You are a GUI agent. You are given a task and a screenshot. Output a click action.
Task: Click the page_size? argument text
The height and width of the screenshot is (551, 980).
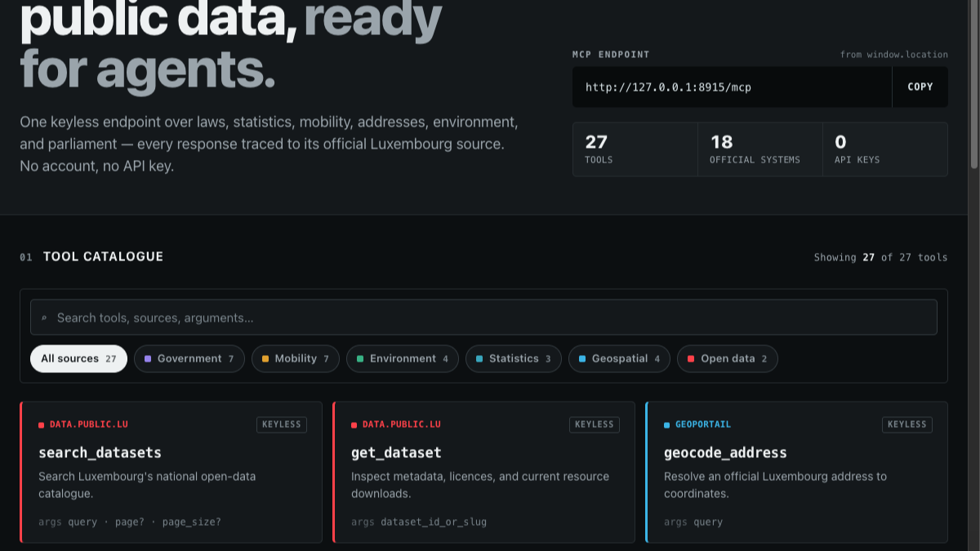pos(192,522)
